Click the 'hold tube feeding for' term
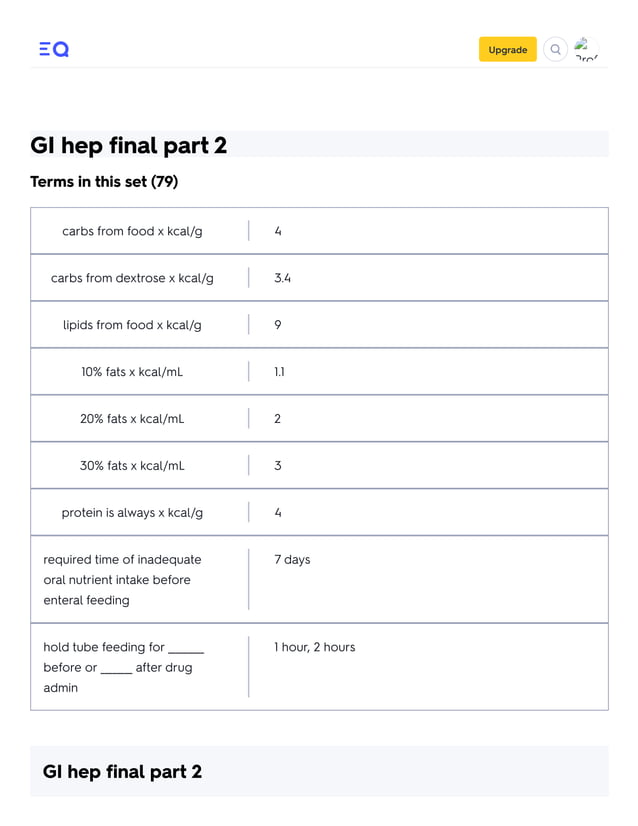The height and width of the screenshot is (826, 638). (123, 667)
